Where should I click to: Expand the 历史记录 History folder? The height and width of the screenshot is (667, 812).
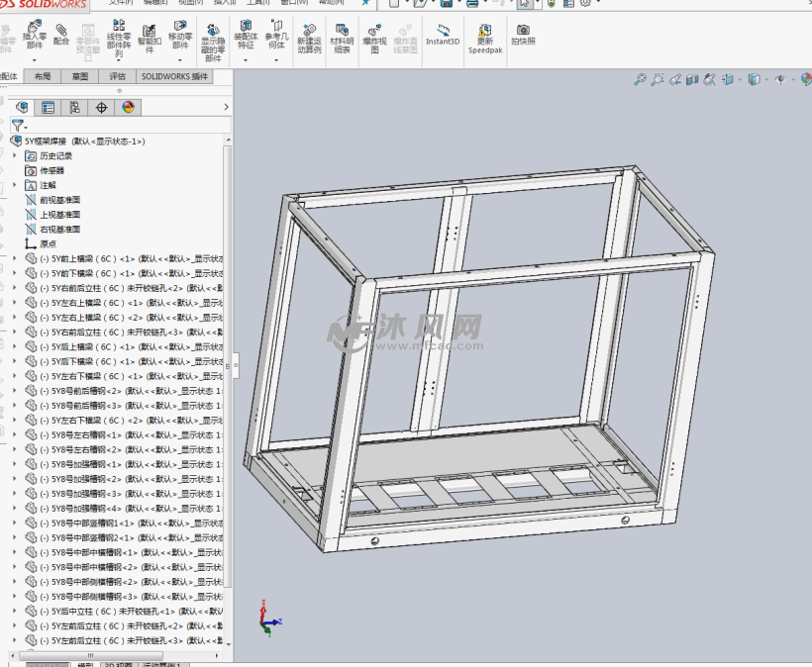(15, 155)
